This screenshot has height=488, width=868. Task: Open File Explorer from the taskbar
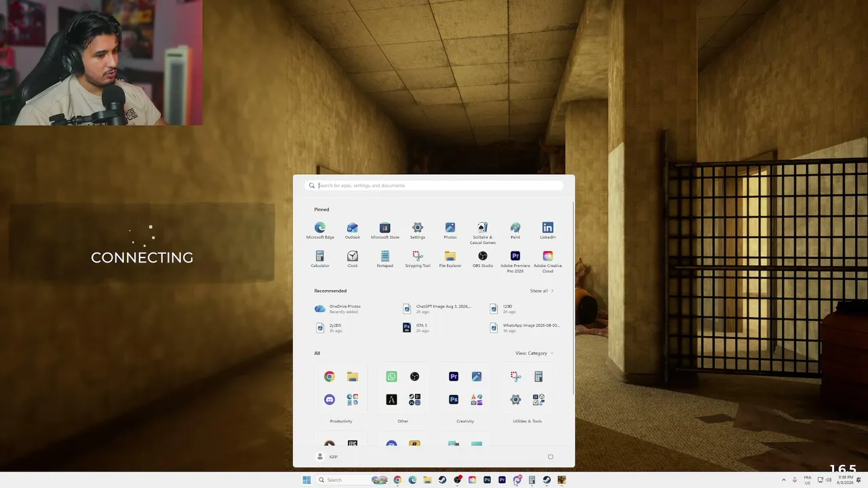(427, 480)
